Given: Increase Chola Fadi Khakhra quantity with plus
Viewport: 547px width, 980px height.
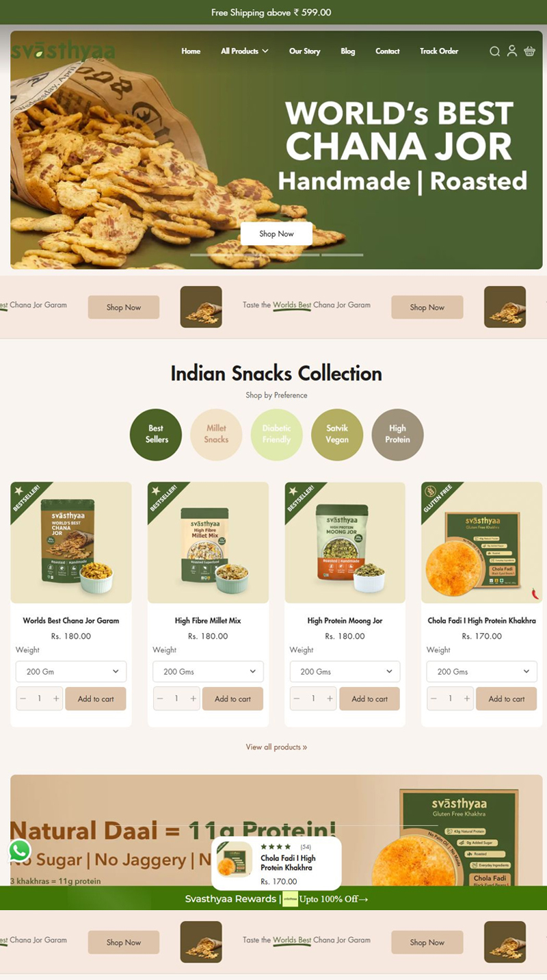Looking at the screenshot, I should tap(467, 699).
